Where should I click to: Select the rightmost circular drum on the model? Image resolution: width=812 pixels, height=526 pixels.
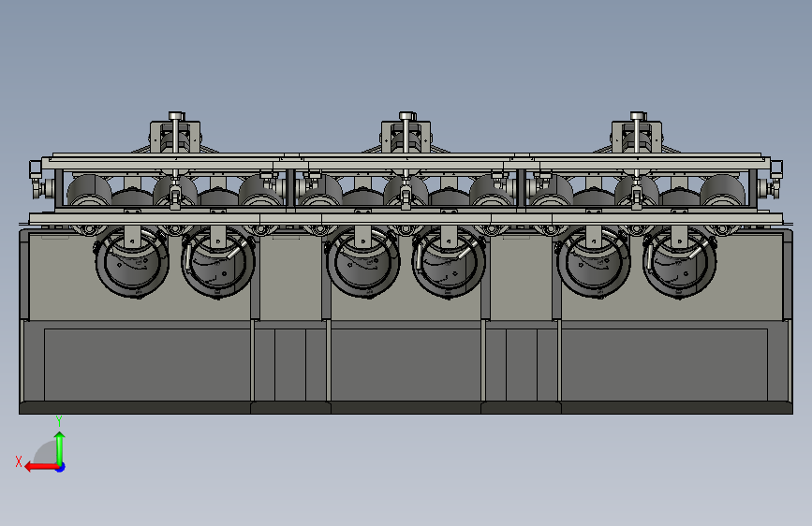click(x=679, y=262)
